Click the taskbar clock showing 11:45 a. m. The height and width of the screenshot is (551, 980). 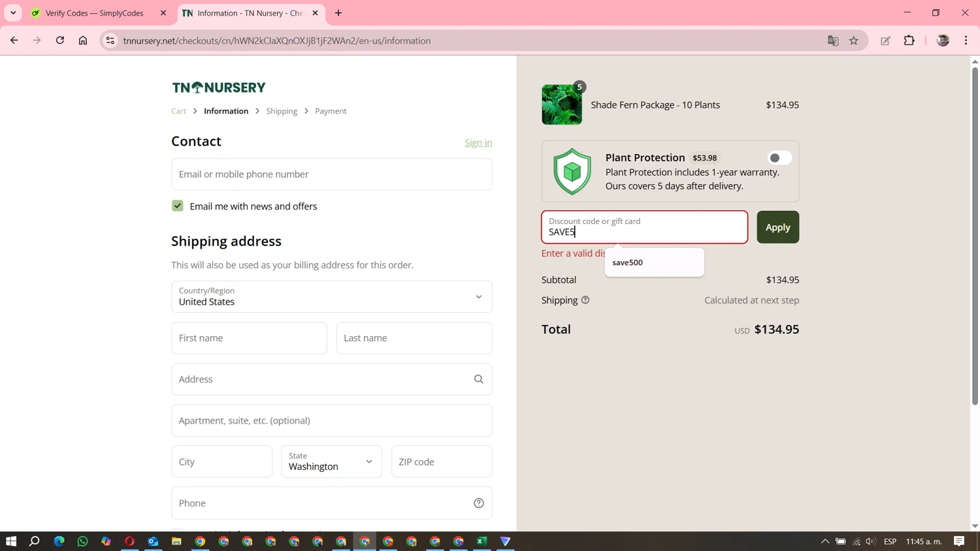pyautogui.click(x=924, y=541)
